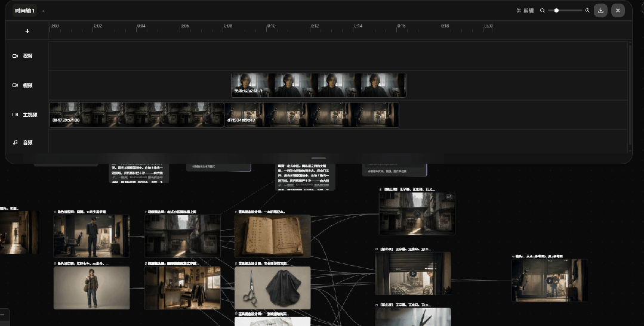
Task: Click the film icon of the 主视频 track
Action: pos(15,115)
